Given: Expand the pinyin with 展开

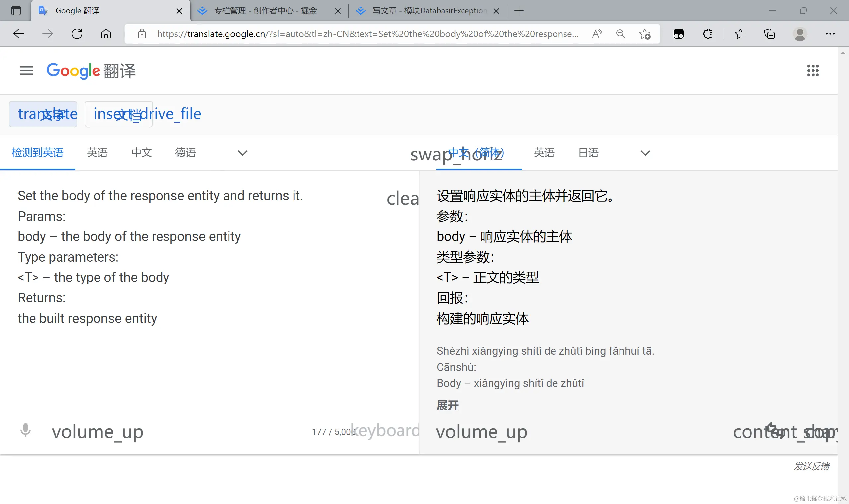Looking at the screenshot, I should point(447,405).
